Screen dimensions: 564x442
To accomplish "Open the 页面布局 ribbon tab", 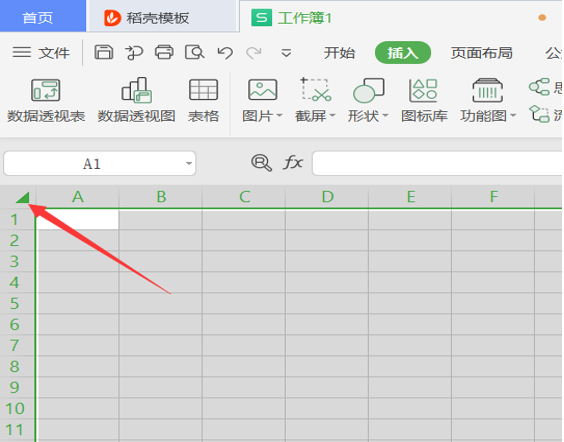I will (482, 53).
